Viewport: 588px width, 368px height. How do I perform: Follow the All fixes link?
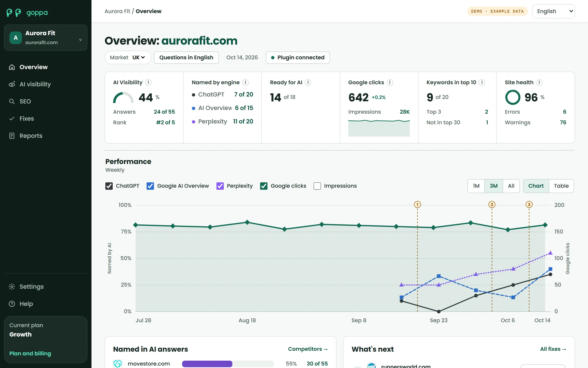pos(553,349)
